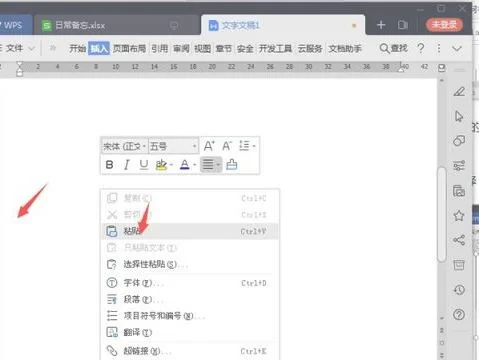
Task: Open the font color dropdown arrow
Action: [195, 165]
